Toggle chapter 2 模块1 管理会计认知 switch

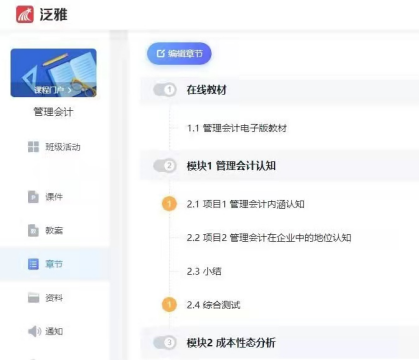point(165,165)
